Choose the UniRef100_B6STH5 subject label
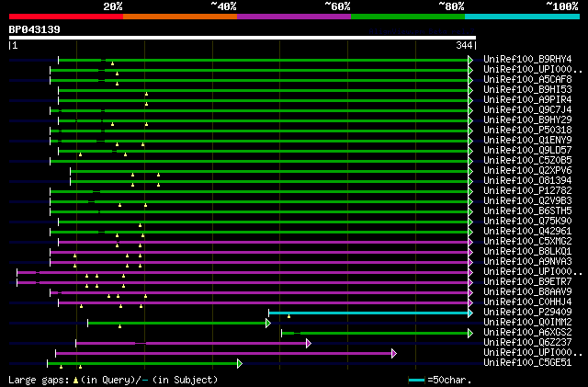 [527, 211]
